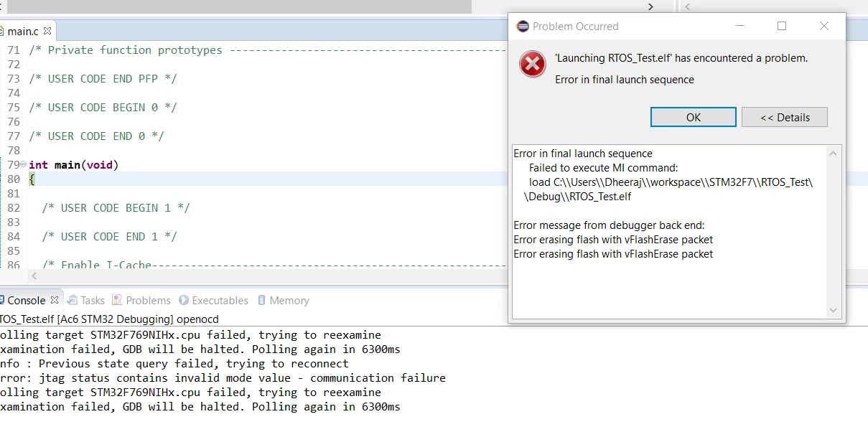The width and height of the screenshot is (868, 432).
Task: Click console line 'jtag status contains invalid mode value'
Action: 223,377
